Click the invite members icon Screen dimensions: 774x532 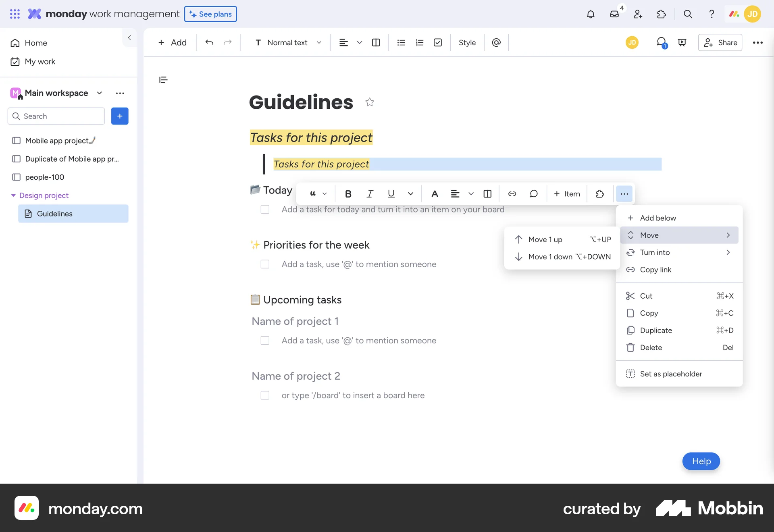click(x=638, y=15)
